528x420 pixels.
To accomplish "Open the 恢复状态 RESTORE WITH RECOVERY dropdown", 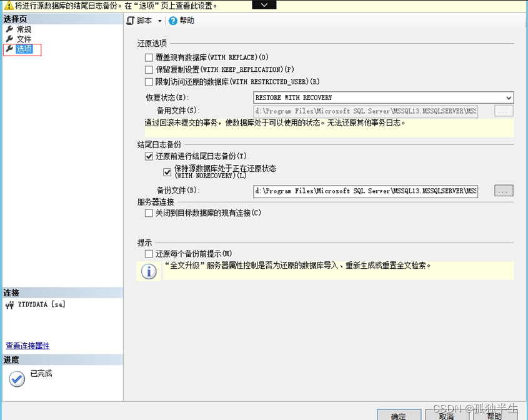I will 509,97.
